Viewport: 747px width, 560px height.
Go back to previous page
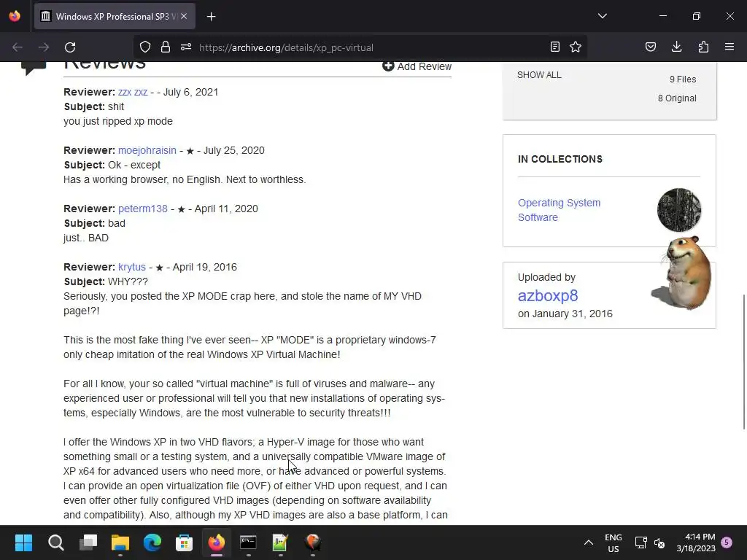pos(18,47)
